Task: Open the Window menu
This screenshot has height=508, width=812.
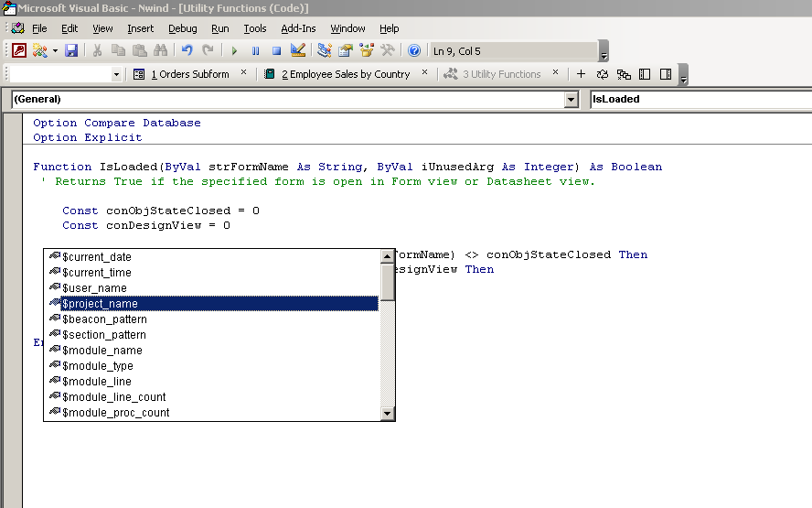Action: coord(347,28)
